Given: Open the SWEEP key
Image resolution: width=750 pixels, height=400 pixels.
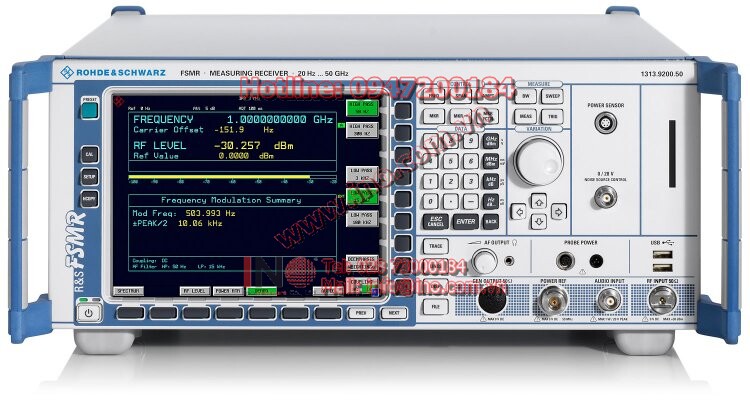Looking at the screenshot, I should point(552,96).
